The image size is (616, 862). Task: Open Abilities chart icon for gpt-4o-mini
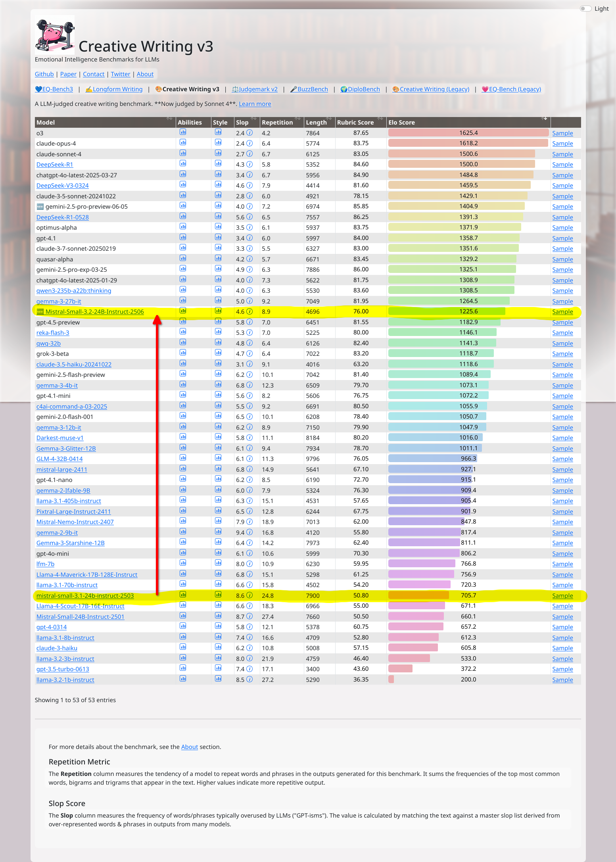pyautogui.click(x=183, y=553)
